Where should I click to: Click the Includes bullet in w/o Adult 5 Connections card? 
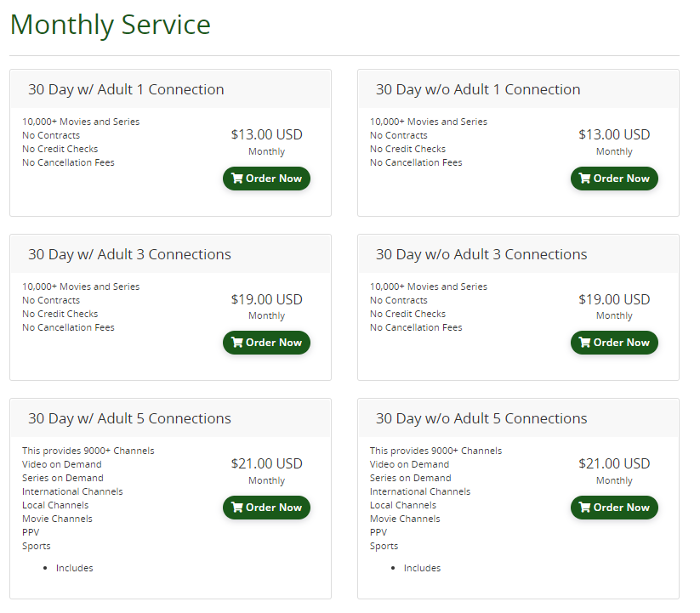point(422,568)
